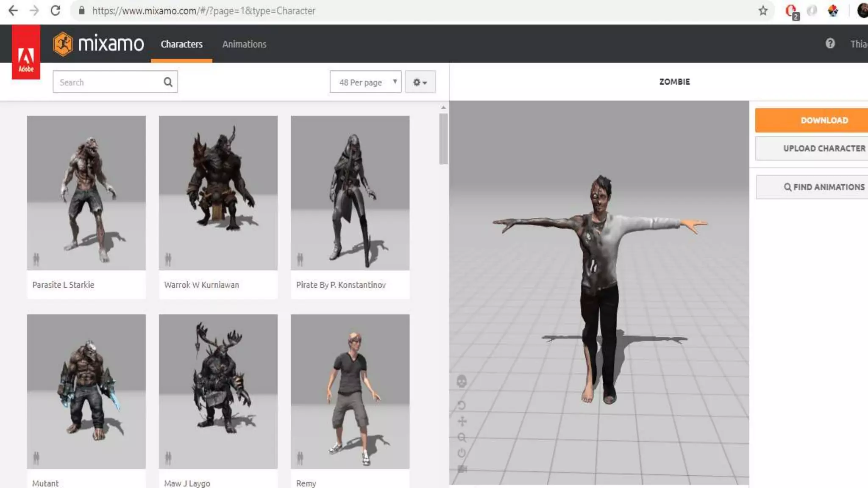This screenshot has height=488, width=868.
Task: Click the reset camera power icon
Action: click(x=462, y=453)
